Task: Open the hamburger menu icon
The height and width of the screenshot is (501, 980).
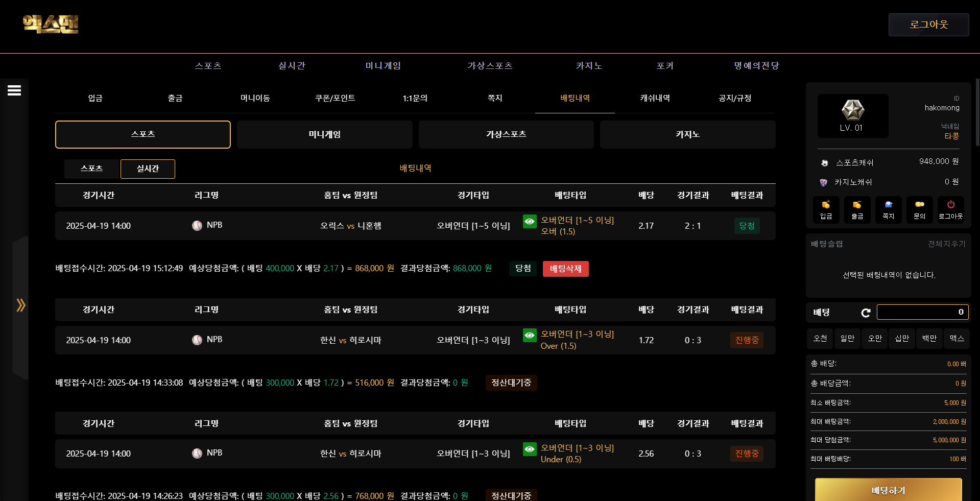Action: pos(14,90)
